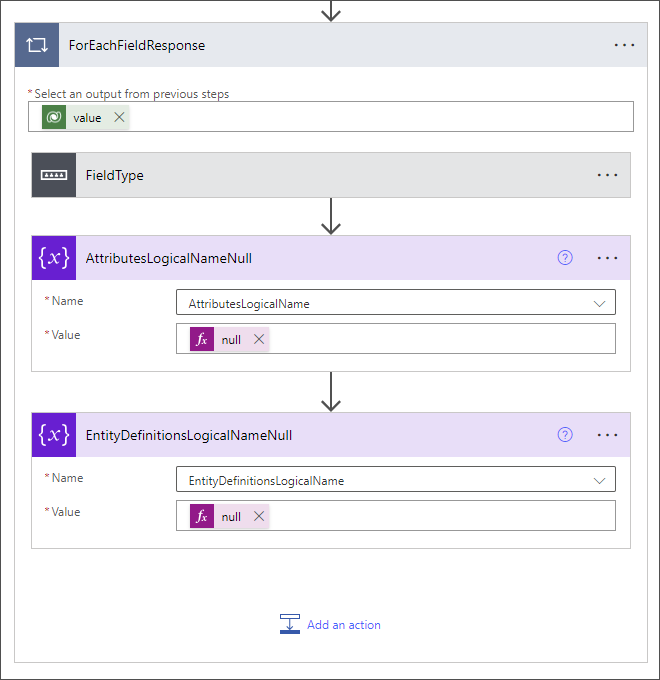Viewport: 660px width, 680px height.
Task: Collapse the ForEachFieldResponse loop header
Action: [x=331, y=45]
